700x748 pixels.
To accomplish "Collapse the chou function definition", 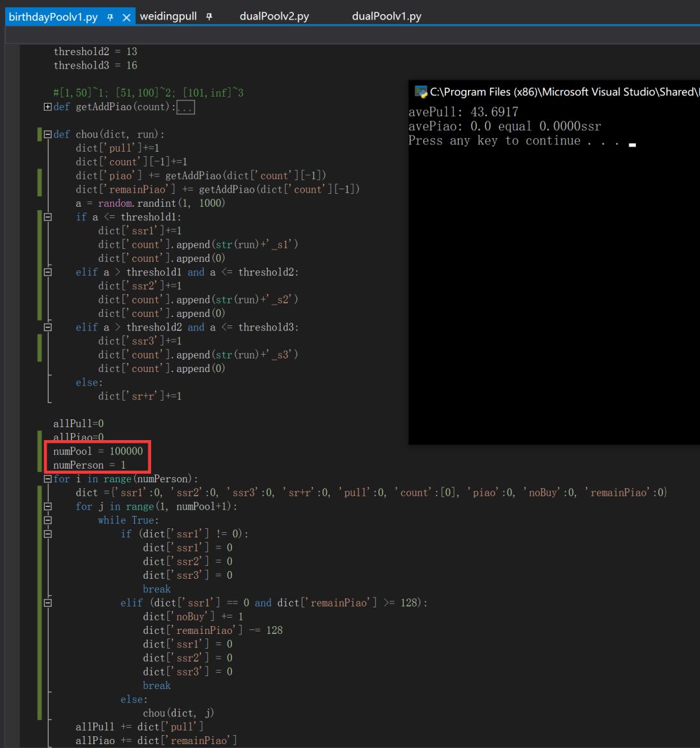I will coord(47,135).
